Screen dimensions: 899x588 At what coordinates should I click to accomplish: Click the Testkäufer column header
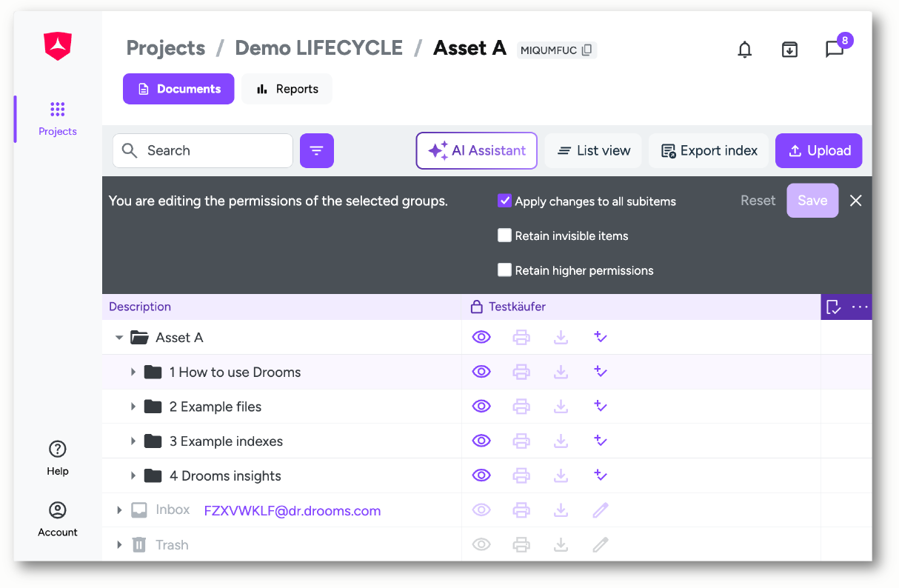pyautogui.click(x=517, y=307)
